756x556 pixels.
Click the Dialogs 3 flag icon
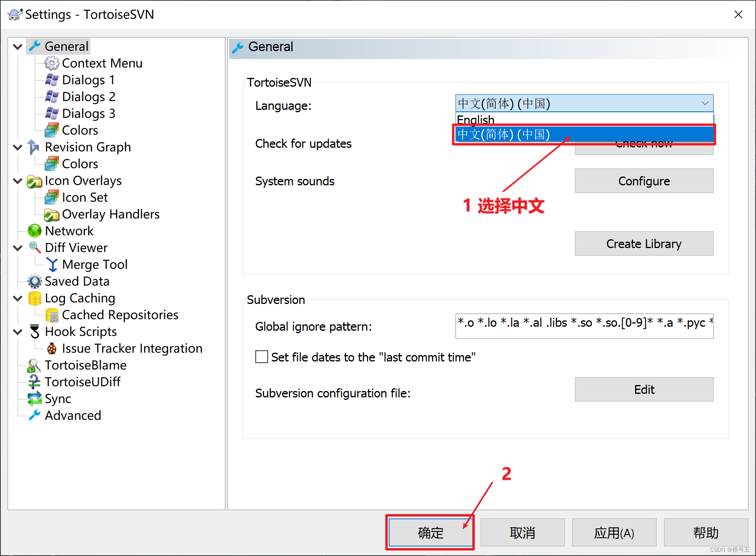point(52,113)
